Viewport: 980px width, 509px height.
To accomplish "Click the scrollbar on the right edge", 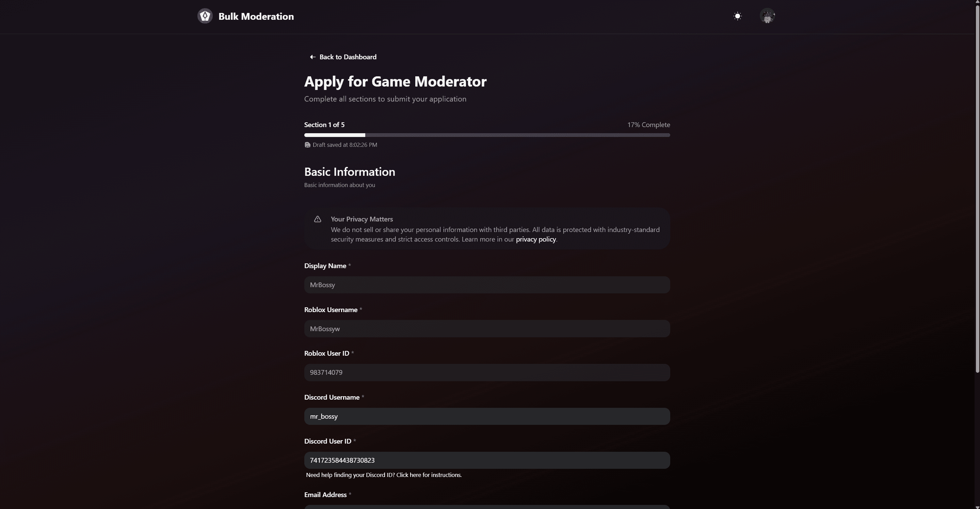I will click(977, 190).
